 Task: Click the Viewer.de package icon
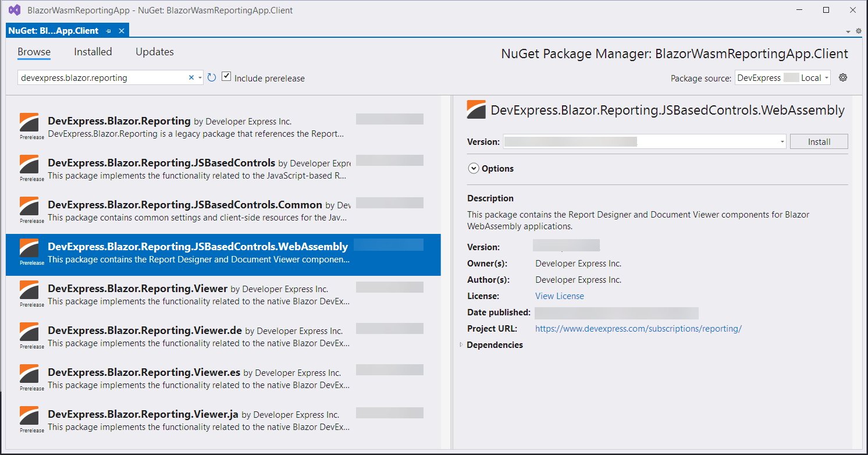pos(29,332)
